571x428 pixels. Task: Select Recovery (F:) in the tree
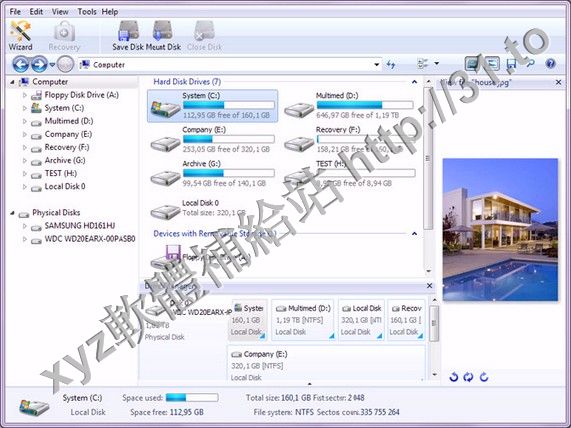pos(67,148)
